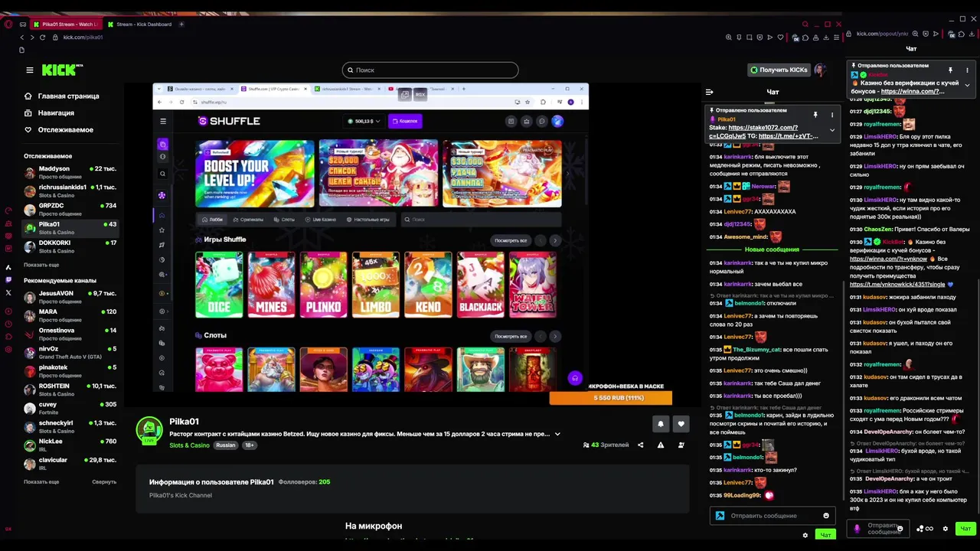This screenshot has width=980, height=551.
Task: Open ROSHTEIN recommended channel
Action: [x=70, y=390]
